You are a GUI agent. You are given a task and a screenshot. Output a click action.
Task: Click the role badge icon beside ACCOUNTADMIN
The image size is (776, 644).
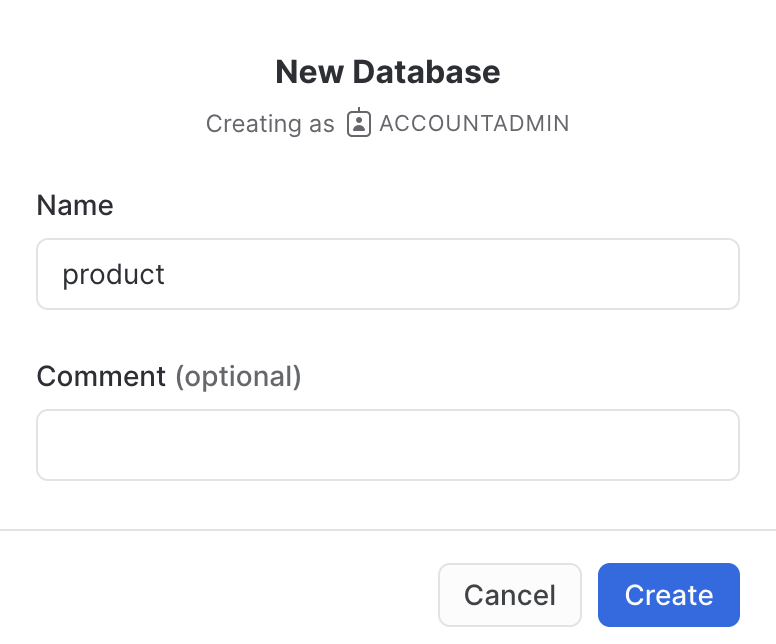[359, 123]
